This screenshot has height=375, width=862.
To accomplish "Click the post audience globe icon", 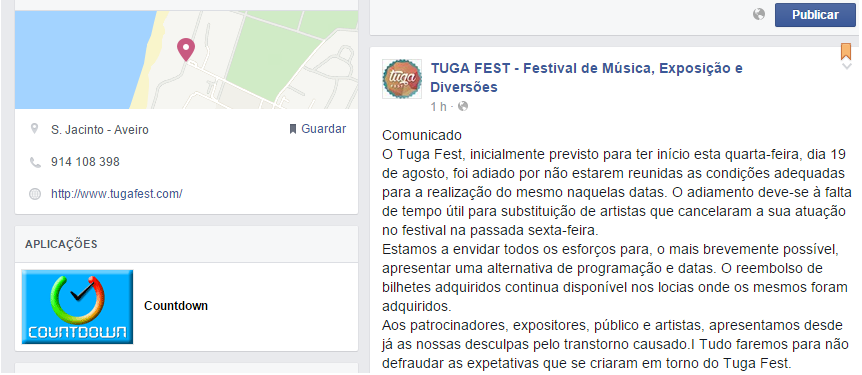I will [x=463, y=106].
